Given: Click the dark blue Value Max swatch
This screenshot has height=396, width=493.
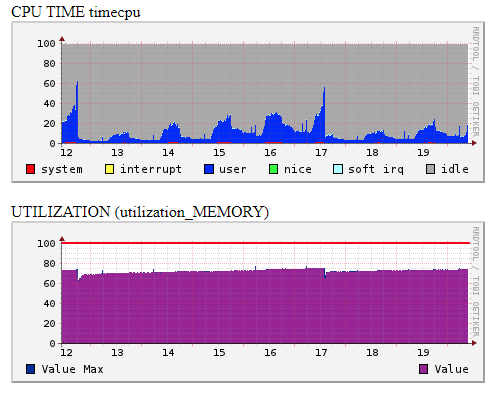Looking at the screenshot, I should (30, 369).
